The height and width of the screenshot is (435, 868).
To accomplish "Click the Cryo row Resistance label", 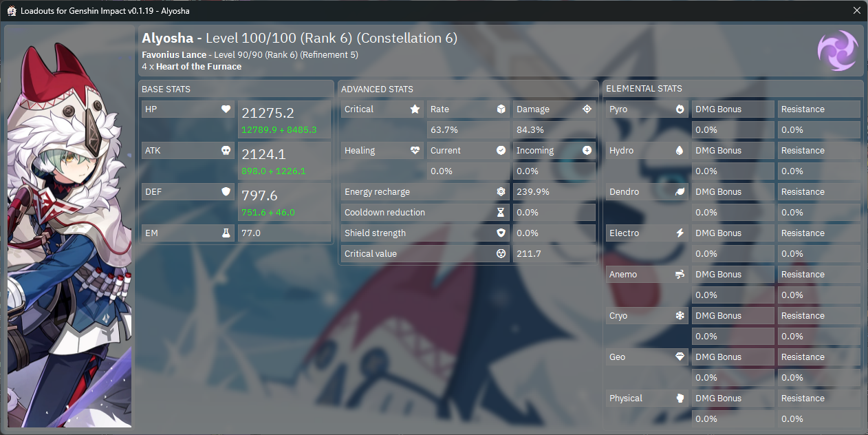I will pyautogui.click(x=819, y=316).
